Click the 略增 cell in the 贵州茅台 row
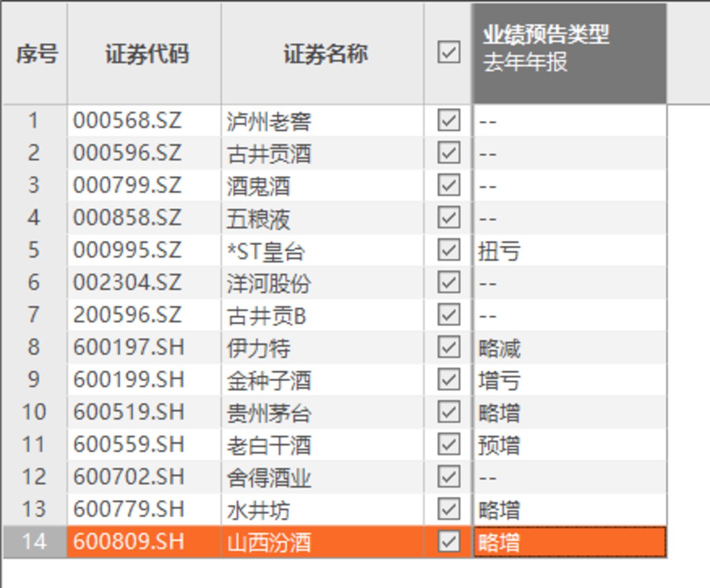 click(570, 413)
